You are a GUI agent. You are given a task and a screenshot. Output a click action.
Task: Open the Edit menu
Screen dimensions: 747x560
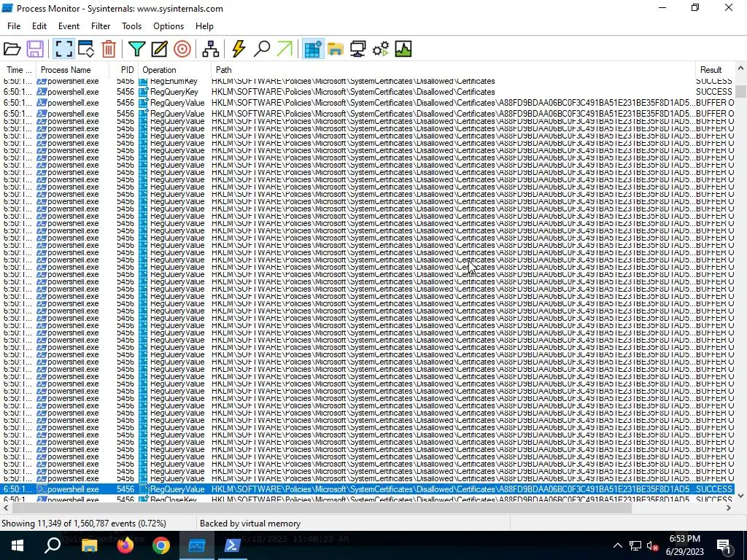39,26
